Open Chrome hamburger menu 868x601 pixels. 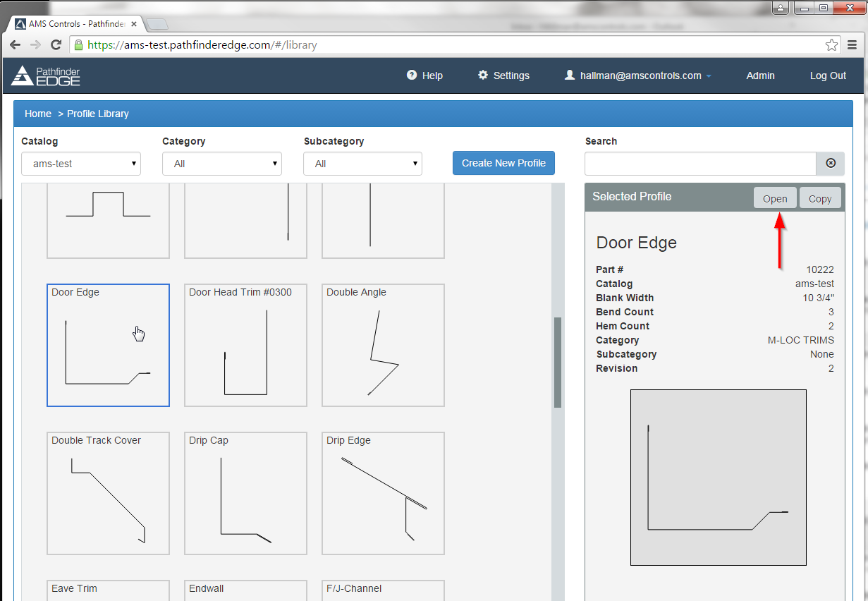pos(852,45)
